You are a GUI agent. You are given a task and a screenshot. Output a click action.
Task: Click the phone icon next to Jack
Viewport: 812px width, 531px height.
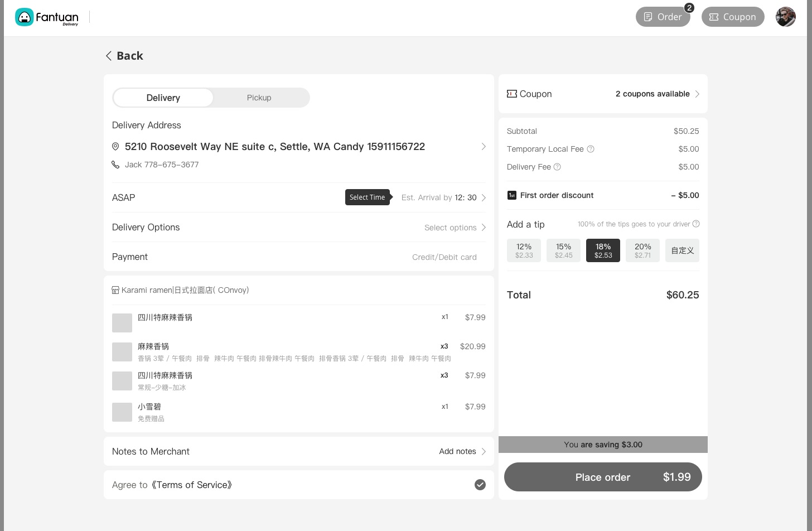click(115, 165)
